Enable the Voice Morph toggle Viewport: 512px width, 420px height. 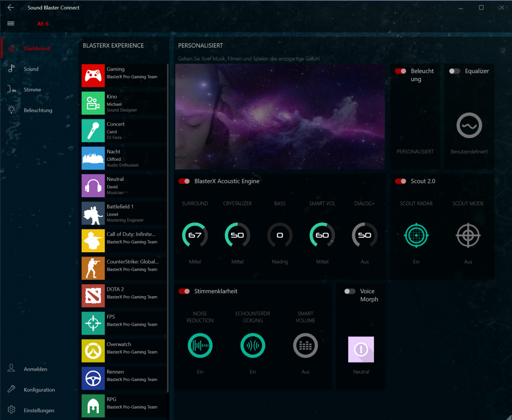click(x=350, y=291)
